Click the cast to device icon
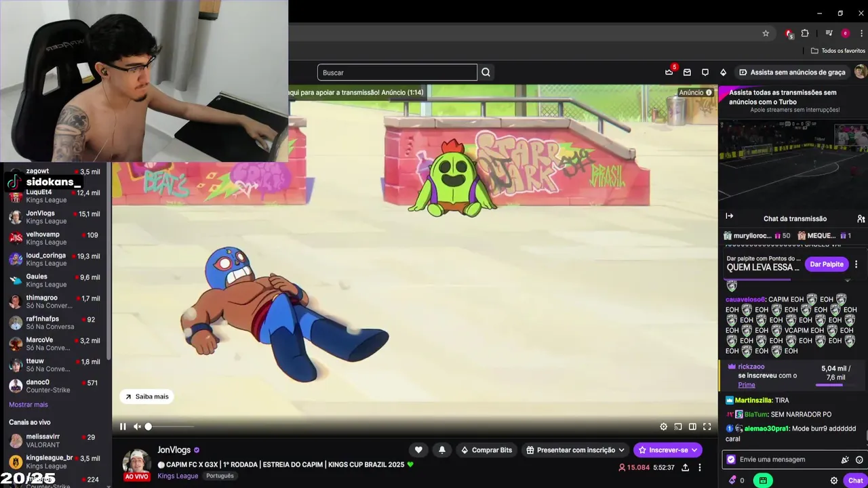 tap(678, 426)
